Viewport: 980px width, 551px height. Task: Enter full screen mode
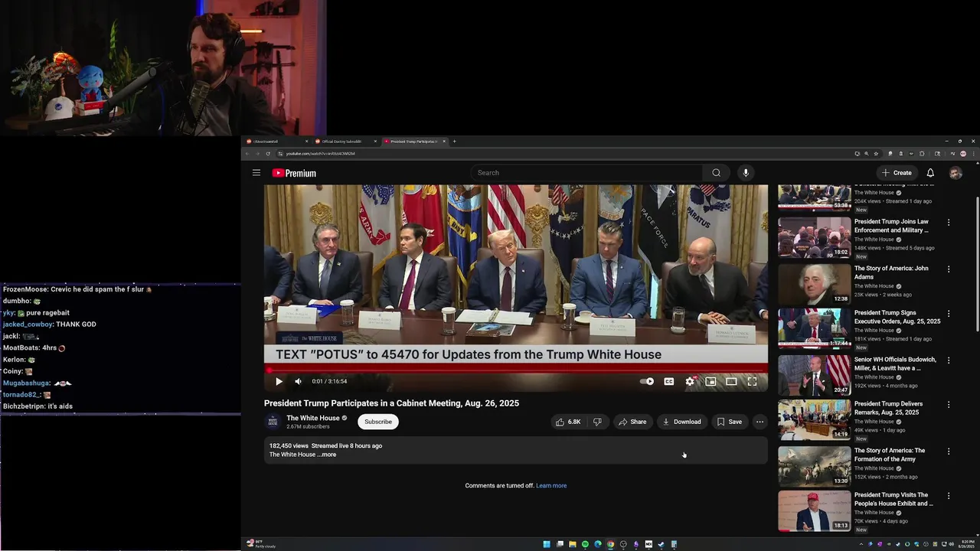[752, 381]
